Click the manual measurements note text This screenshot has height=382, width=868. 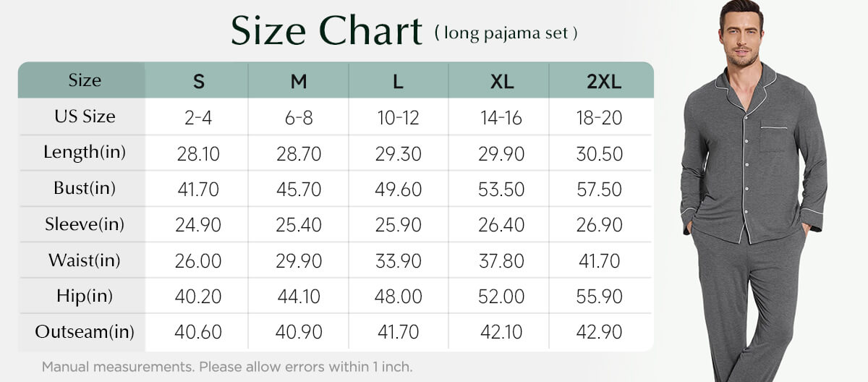[x=227, y=366]
